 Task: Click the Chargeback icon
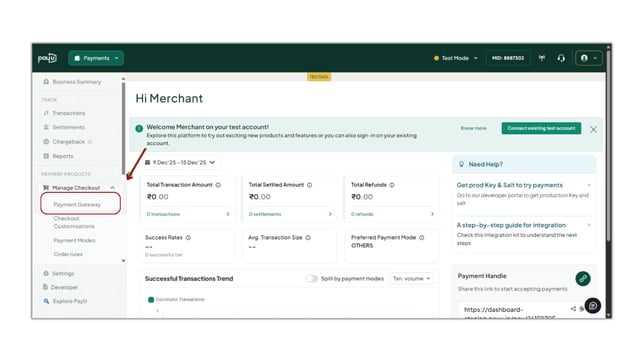point(46,142)
